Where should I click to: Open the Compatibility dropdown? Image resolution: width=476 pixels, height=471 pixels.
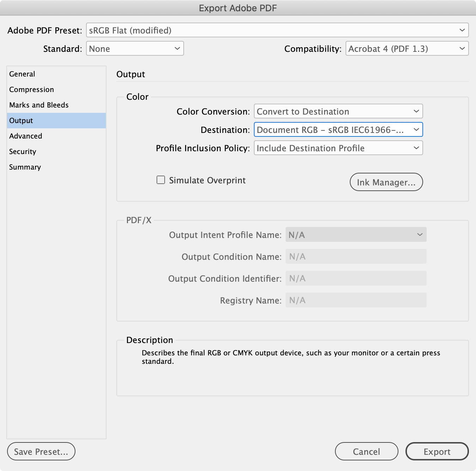(x=407, y=48)
